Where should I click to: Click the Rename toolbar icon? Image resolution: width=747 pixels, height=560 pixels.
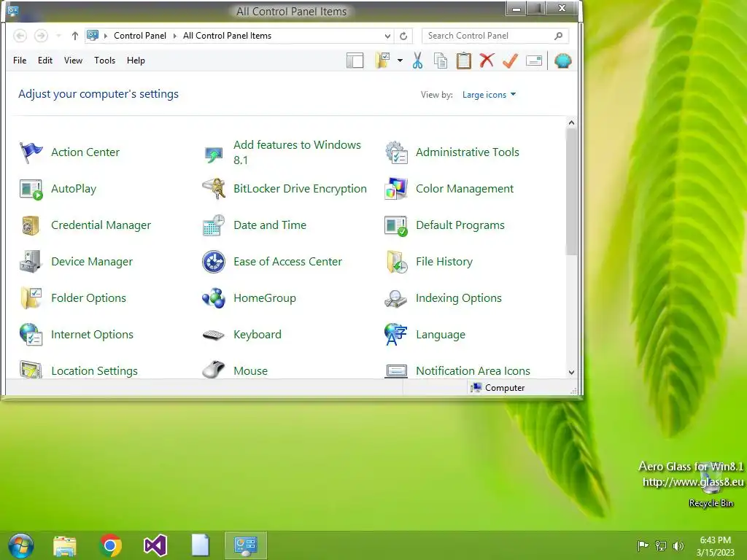point(534,61)
